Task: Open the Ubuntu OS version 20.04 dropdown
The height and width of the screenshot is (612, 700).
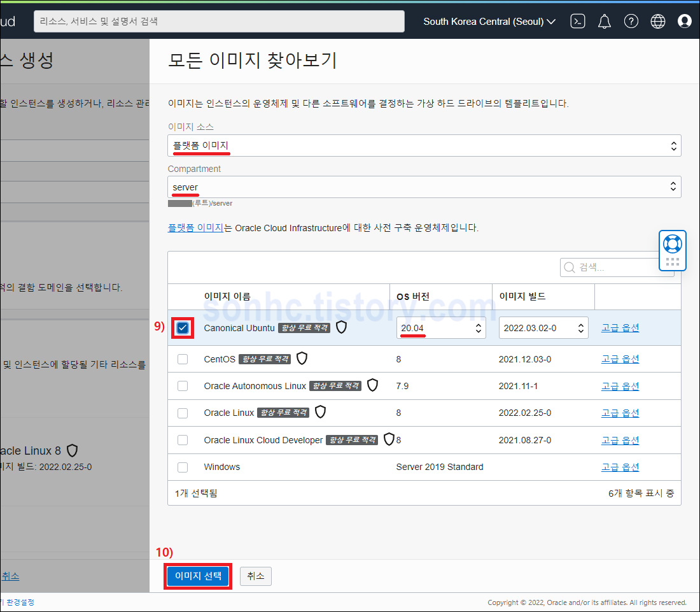Action: (x=440, y=328)
